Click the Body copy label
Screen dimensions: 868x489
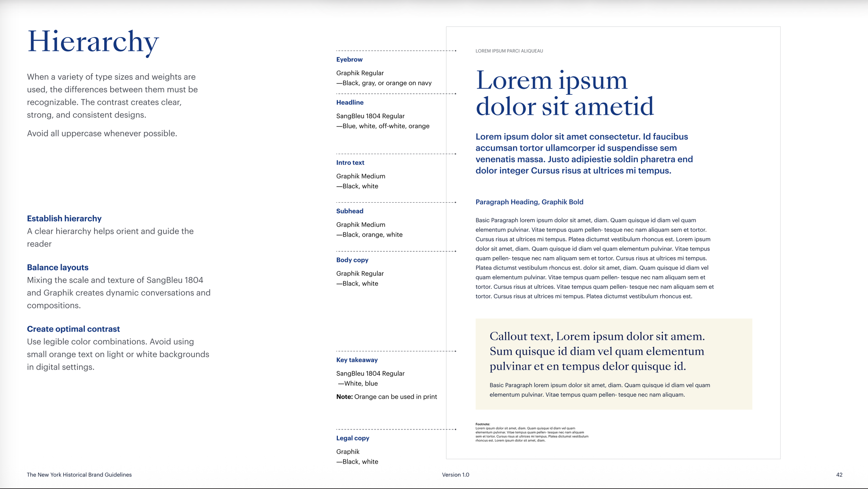click(352, 260)
